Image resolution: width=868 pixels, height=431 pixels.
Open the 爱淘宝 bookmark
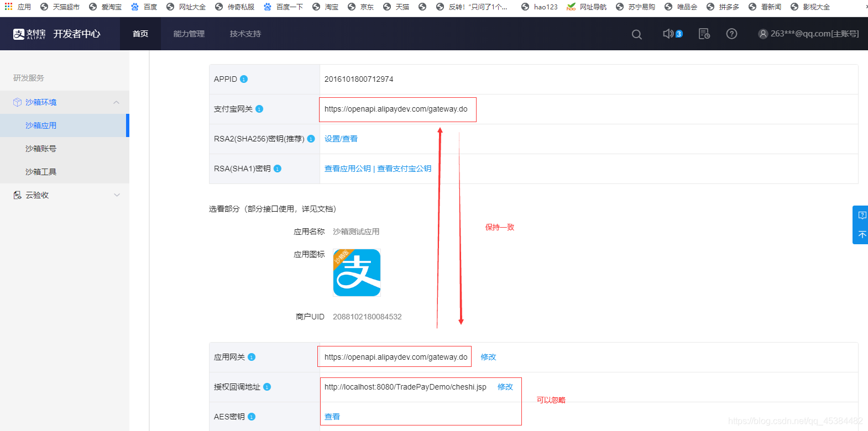click(105, 7)
